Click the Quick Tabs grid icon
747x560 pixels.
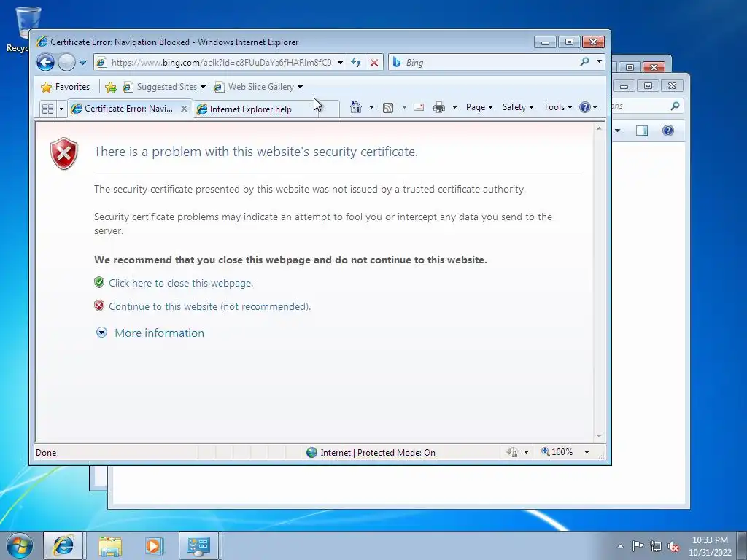[x=47, y=109]
